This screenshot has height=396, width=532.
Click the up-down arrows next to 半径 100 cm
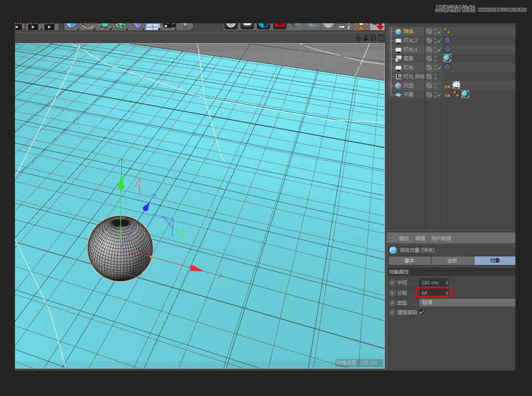[x=447, y=282]
